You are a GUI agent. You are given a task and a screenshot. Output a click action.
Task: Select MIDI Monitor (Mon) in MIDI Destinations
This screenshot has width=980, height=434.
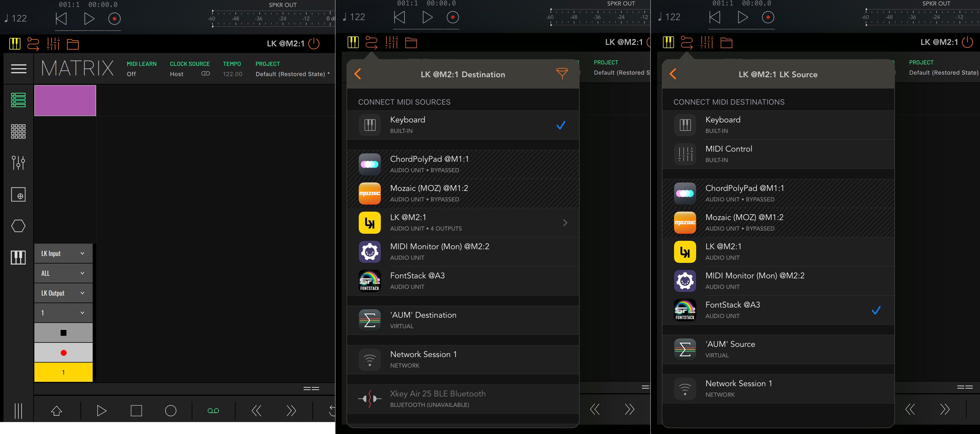pyautogui.click(x=778, y=281)
